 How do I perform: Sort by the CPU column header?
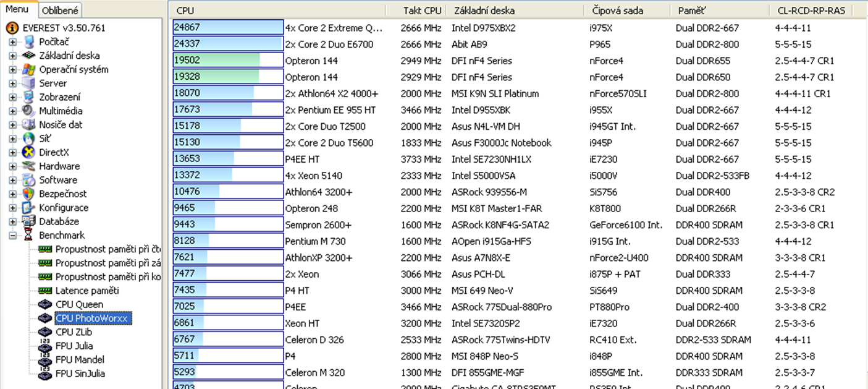(x=278, y=11)
